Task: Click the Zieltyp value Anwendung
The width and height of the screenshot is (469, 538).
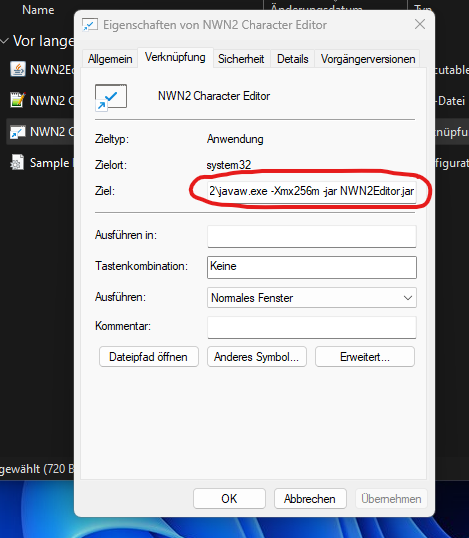Action: pyautogui.click(x=235, y=139)
